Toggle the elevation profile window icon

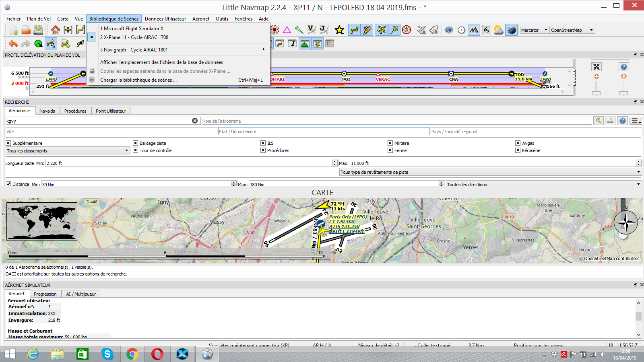[305, 43]
